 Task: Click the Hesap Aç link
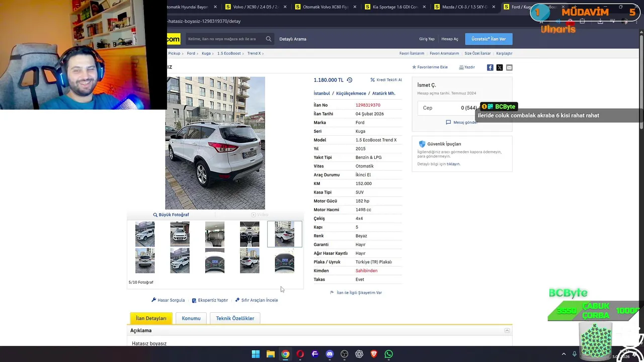(x=450, y=39)
